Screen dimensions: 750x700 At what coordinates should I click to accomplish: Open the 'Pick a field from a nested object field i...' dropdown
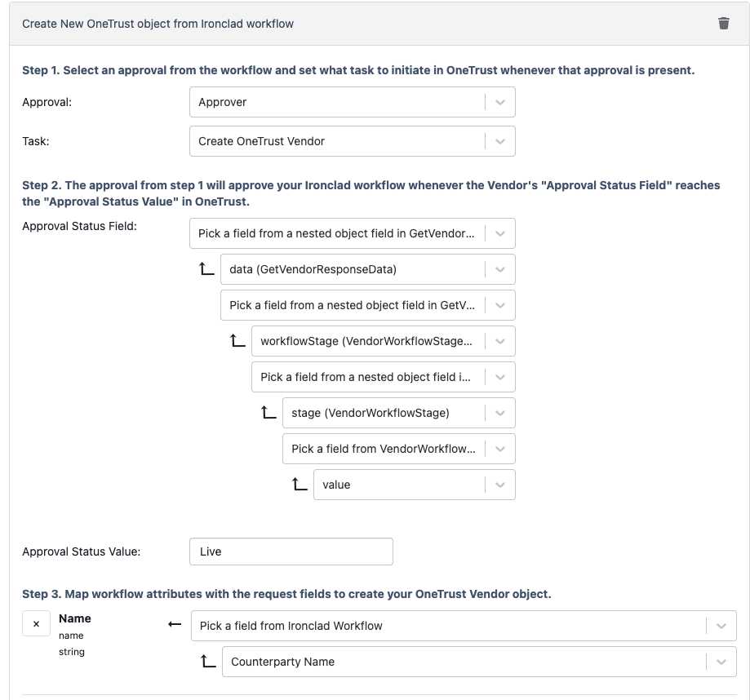384,377
